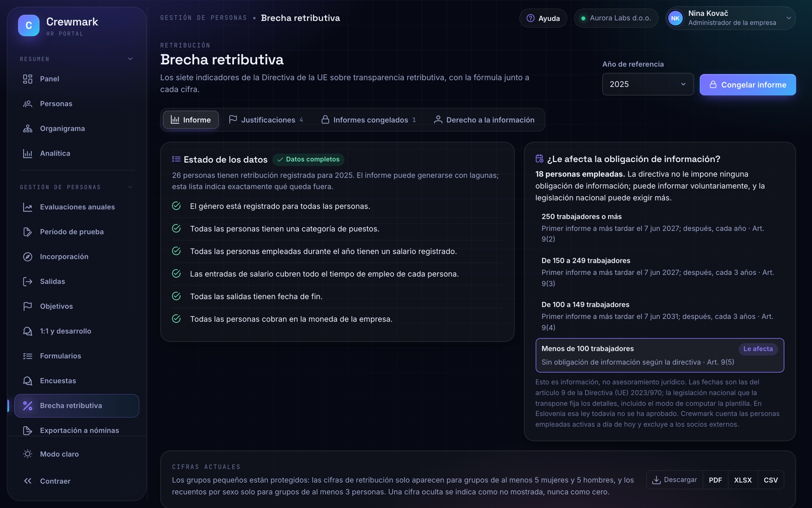The image size is (812, 508).
Task: Click the Le afecta badge
Action: pyautogui.click(x=758, y=349)
